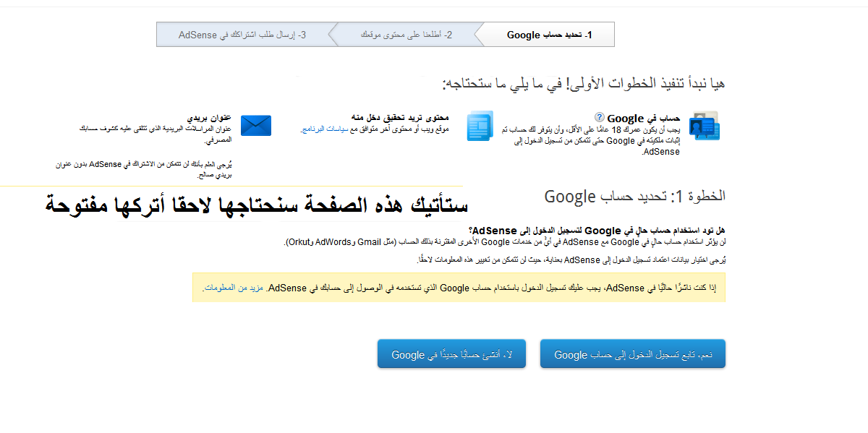The width and height of the screenshot is (868, 433).
Task: Click the Google account people icon
Action: coord(704,127)
